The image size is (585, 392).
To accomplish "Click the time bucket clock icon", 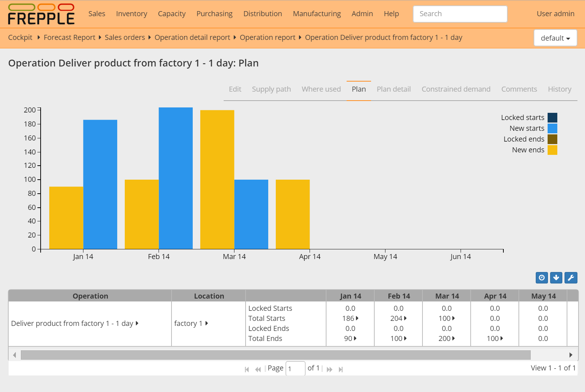I will (x=541, y=278).
